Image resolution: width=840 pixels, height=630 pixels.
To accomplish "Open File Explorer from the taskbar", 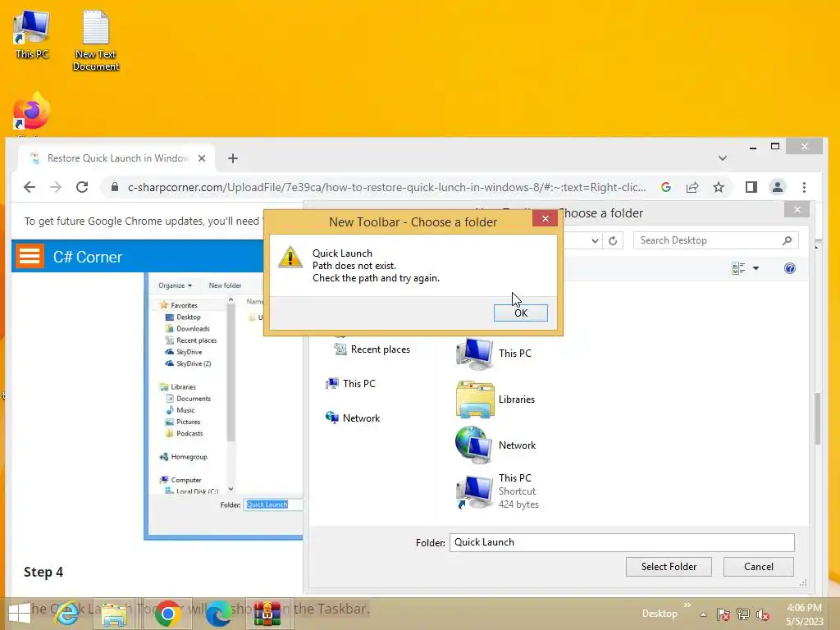I will (x=115, y=614).
